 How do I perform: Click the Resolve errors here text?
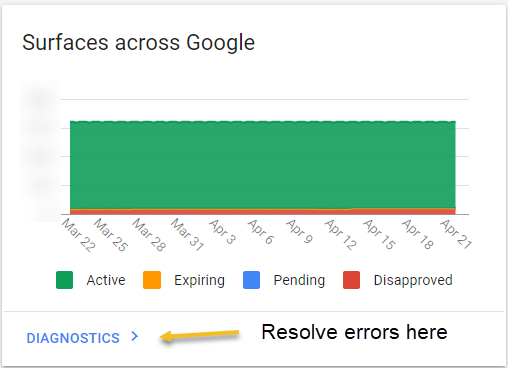[x=354, y=332]
